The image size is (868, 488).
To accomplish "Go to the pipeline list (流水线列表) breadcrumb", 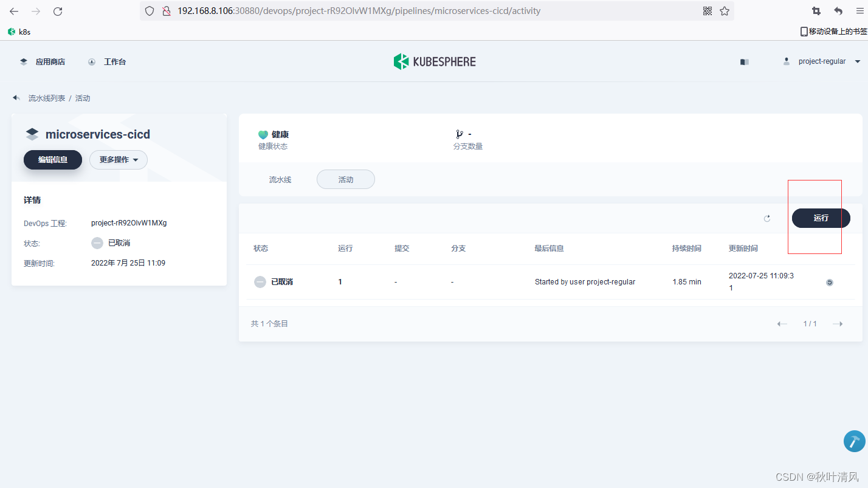I will (x=47, y=98).
